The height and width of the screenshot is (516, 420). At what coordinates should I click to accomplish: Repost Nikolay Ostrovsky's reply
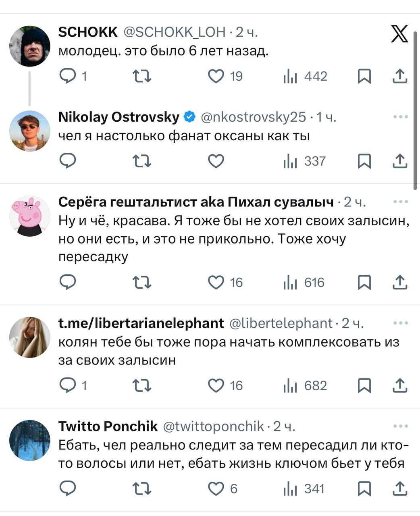point(142,161)
